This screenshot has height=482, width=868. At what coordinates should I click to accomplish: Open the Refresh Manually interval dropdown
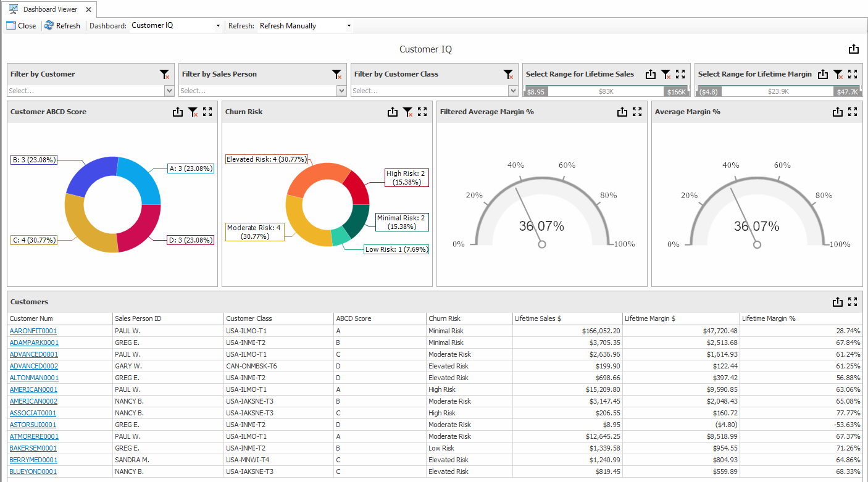tap(349, 26)
